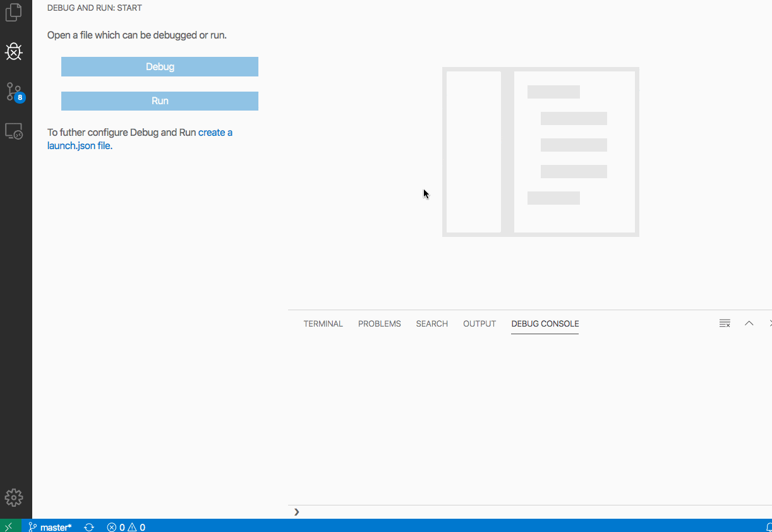Open the create a launch.json file link

click(215, 132)
